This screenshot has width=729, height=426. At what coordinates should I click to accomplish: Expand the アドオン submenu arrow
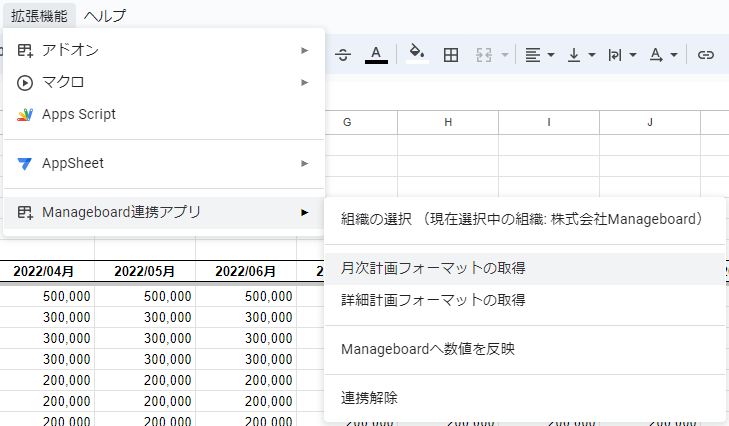305,50
